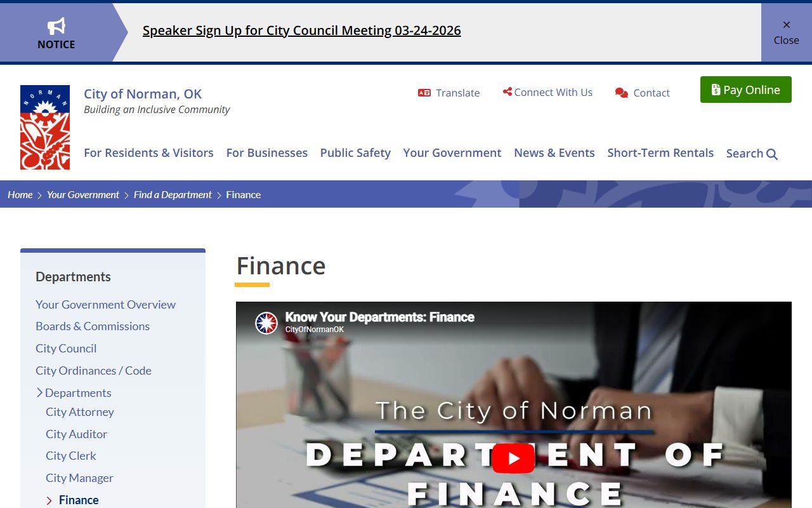Go to Home breadcrumb
Screen dimensions: 812x508
click(x=20, y=194)
